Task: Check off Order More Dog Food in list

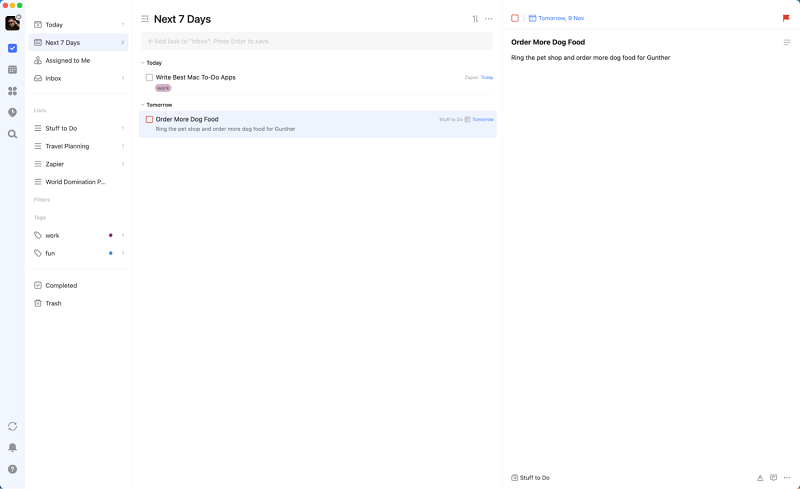Action: click(x=149, y=119)
